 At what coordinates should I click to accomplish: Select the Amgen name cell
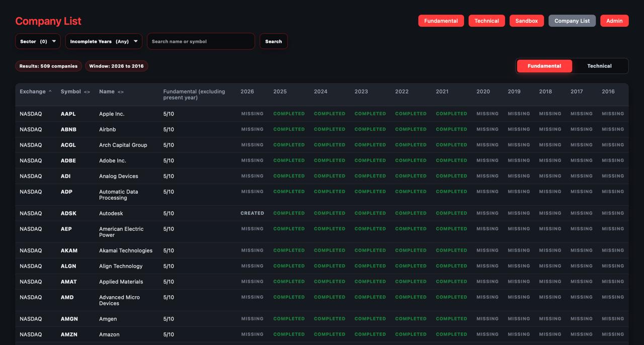coord(108,319)
